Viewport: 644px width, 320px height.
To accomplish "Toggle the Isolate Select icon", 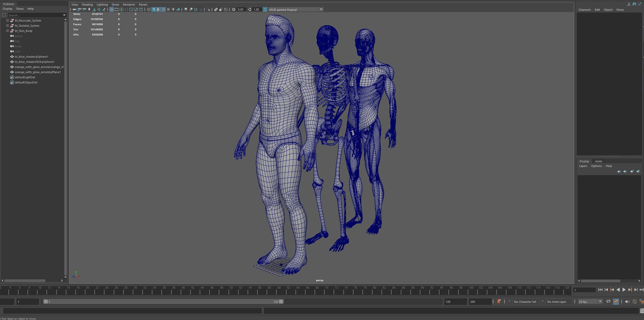I will point(208,9).
